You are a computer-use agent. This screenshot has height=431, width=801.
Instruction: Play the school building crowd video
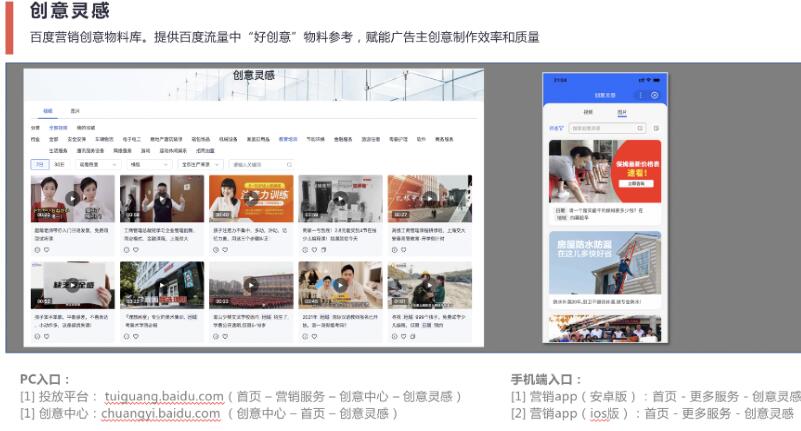click(x=251, y=285)
